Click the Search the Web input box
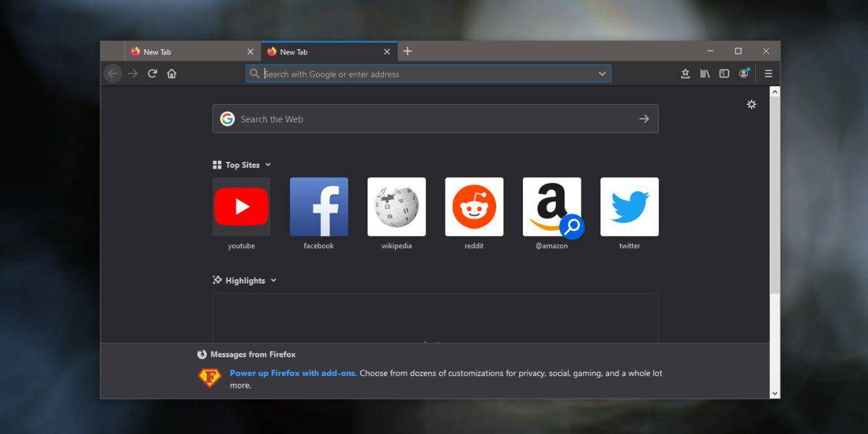This screenshot has width=868, height=434. coord(435,119)
